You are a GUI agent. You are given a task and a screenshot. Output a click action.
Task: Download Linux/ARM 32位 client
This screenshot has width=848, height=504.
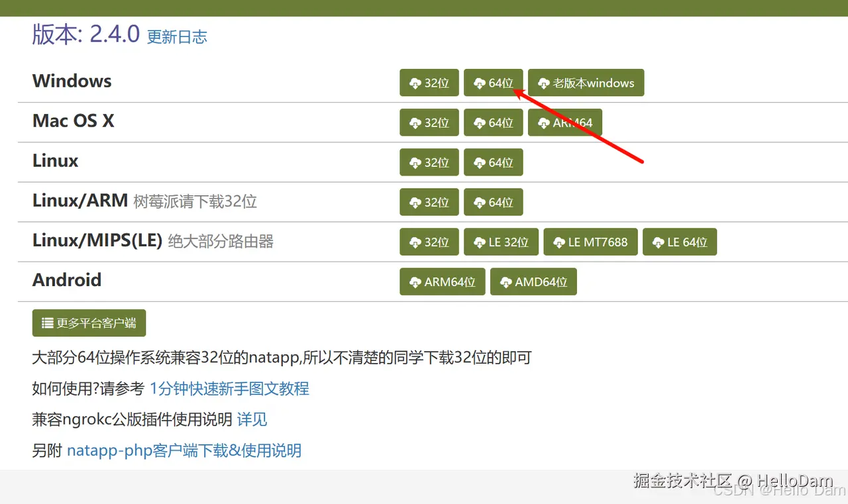click(429, 202)
